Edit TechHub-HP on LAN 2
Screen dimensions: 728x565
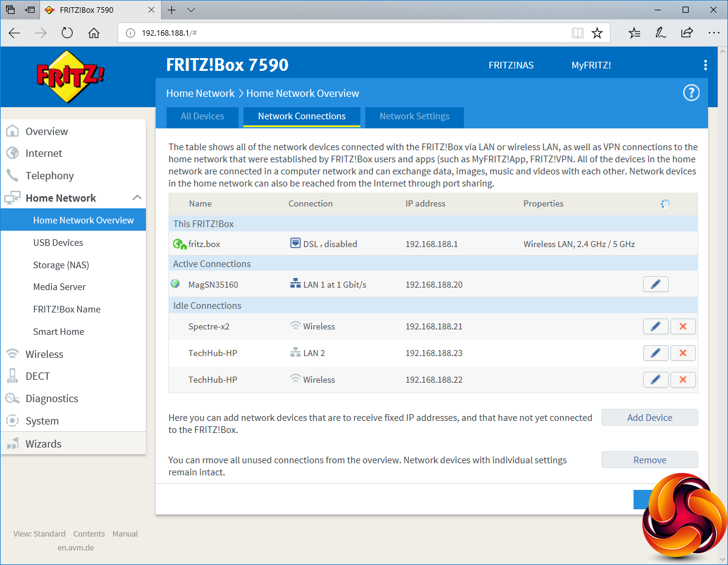point(655,353)
